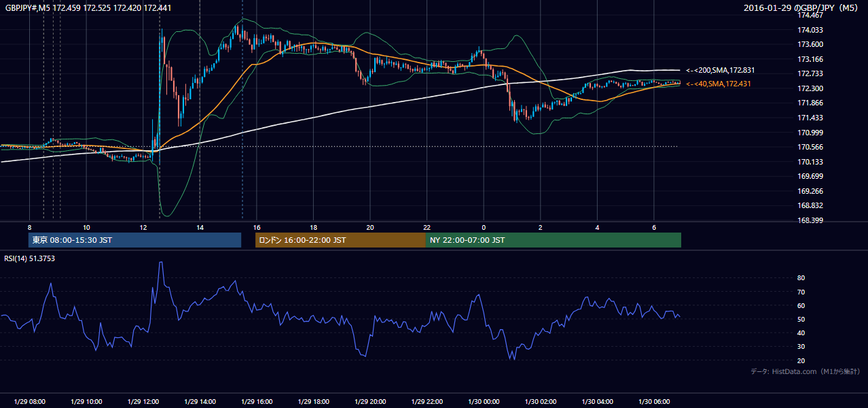Click bottom time label 1/30 00:00
This screenshot has height=408, width=868.
point(484,402)
